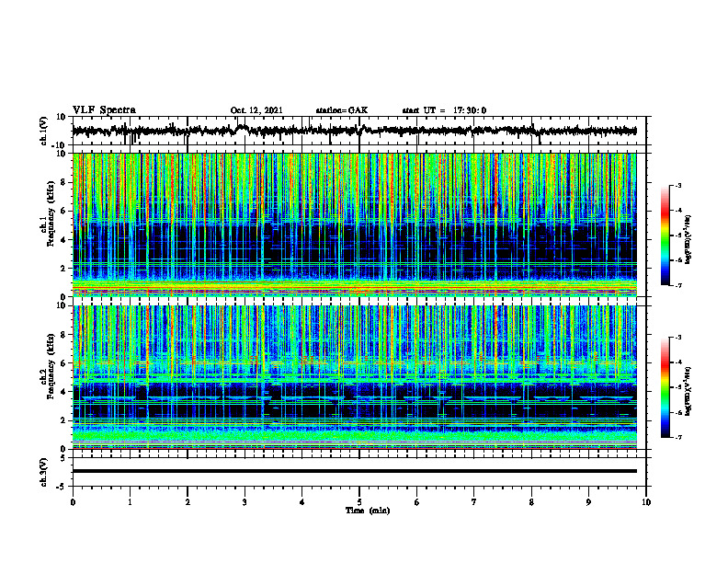
Task: Click time axis tick label '1'
Action: [x=130, y=502]
